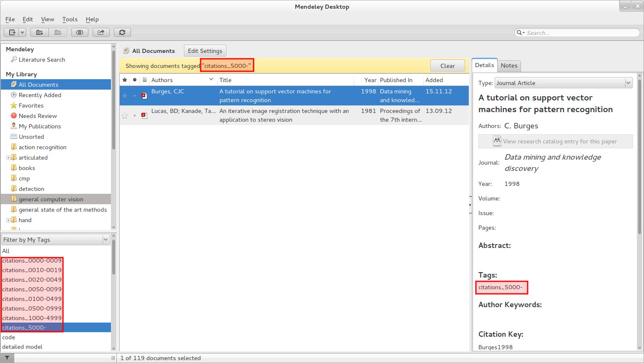
Task: Filter by tag citations_0000-0009
Action: tap(32, 260)
